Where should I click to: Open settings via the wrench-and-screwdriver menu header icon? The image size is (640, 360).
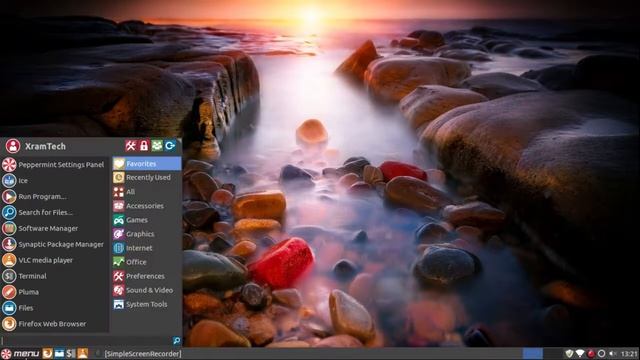click(x=131, y=145)
